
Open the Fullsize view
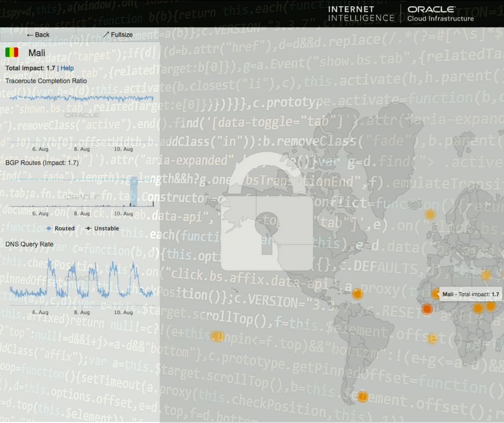117,35
